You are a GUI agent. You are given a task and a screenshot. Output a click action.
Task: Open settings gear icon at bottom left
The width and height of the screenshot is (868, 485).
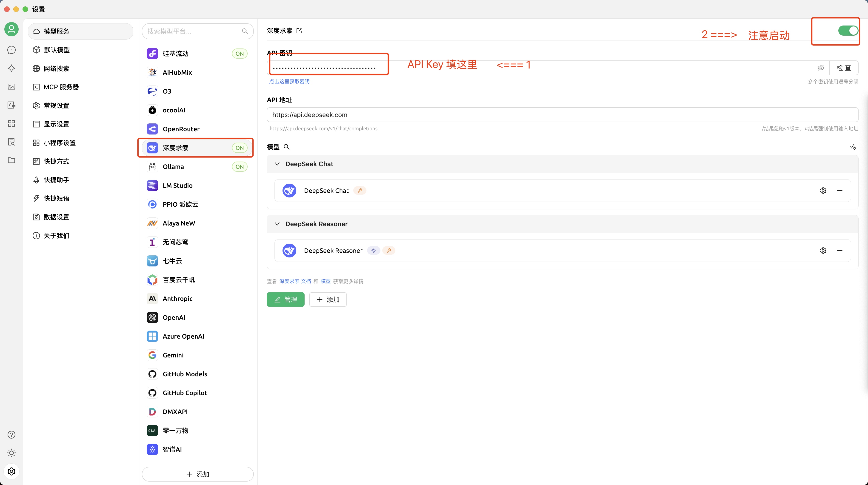[x=11, y=471]
